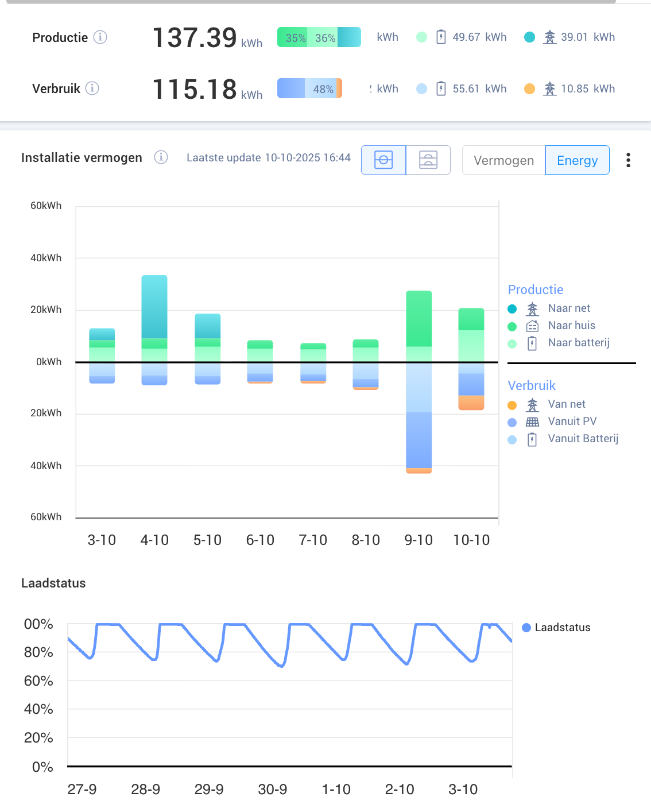Select the second chart view icon button
The width and height of the screenshot is (651, 812).
click(x=428, y=160)
